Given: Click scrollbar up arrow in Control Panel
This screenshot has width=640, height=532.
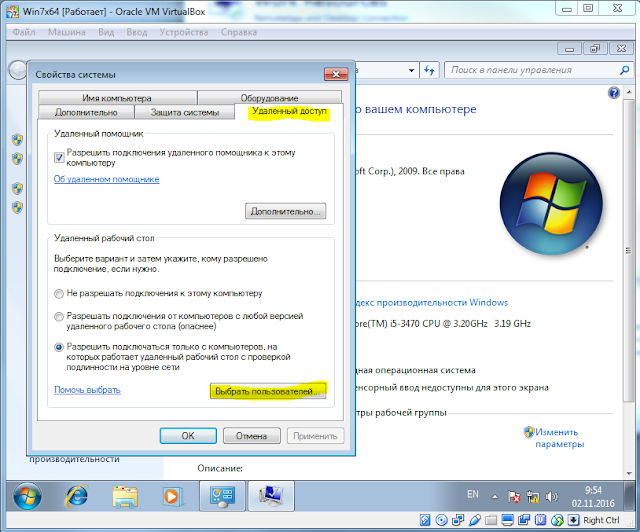Looking at the screenshot, I should (x=629, y=92).
